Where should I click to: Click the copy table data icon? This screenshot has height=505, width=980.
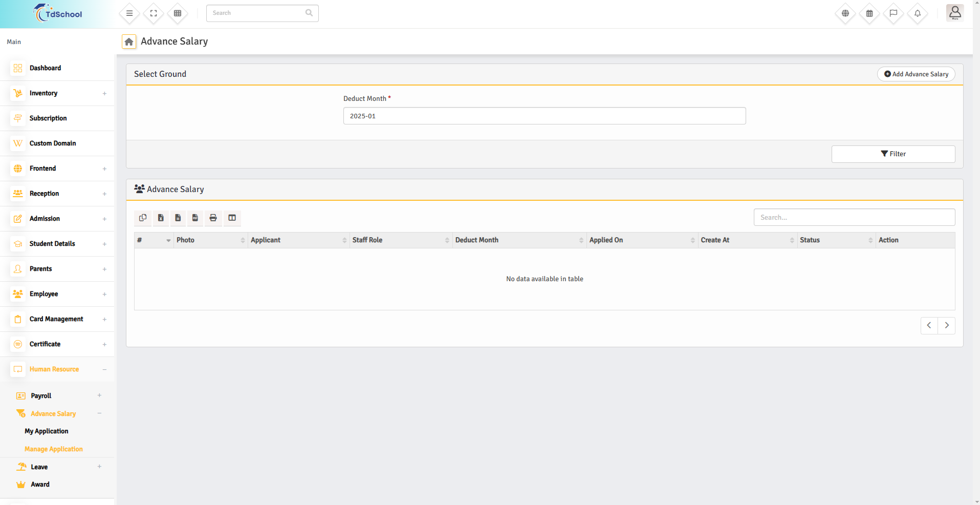[x=143, y=218]
